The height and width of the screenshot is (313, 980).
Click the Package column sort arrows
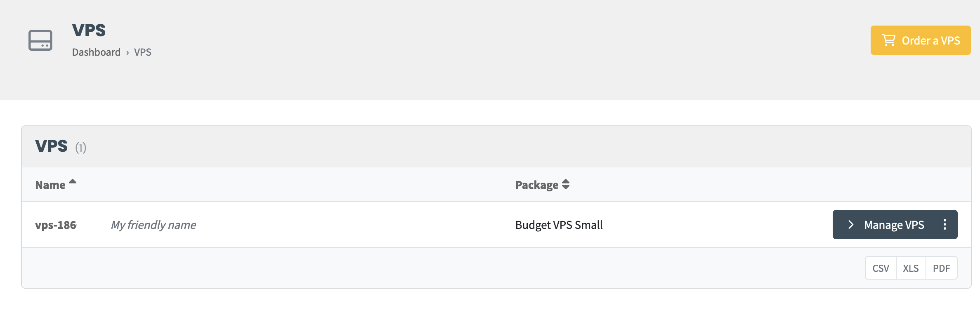point(566,184)
